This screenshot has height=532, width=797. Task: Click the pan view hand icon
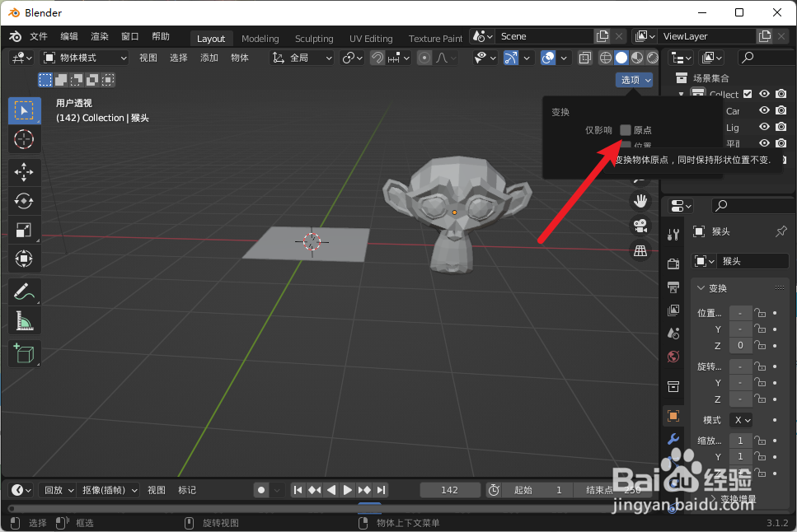[640, 201]
